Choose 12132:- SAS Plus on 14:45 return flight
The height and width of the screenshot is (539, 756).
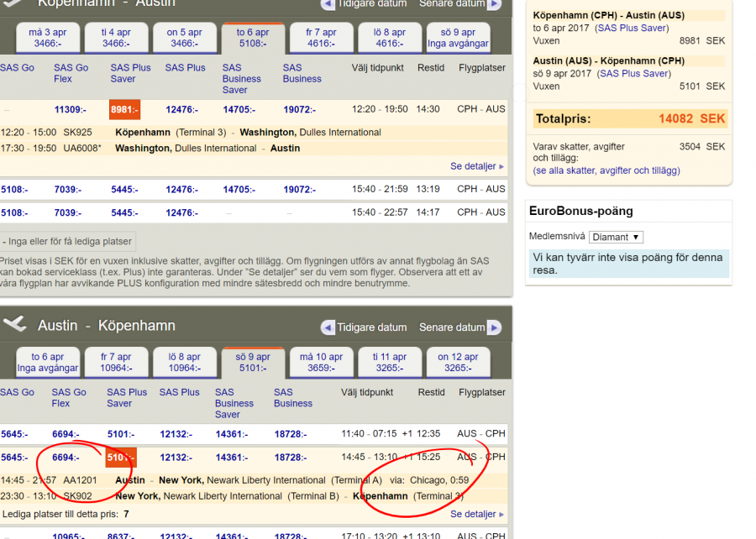[176, 458]
